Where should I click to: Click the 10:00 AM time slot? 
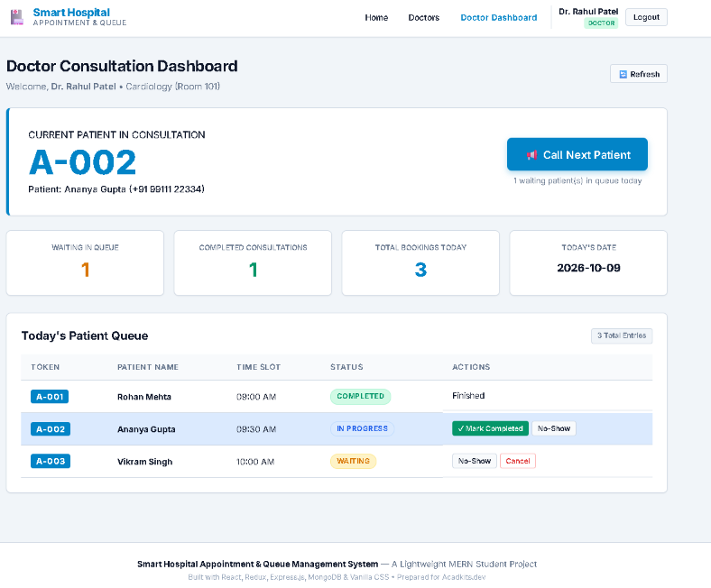255,462
